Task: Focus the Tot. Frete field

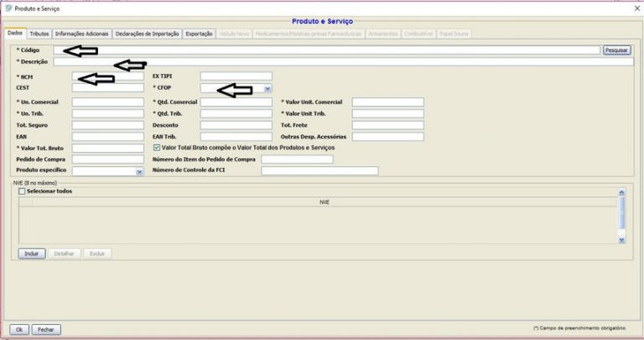Action: [x=387, y=125]
